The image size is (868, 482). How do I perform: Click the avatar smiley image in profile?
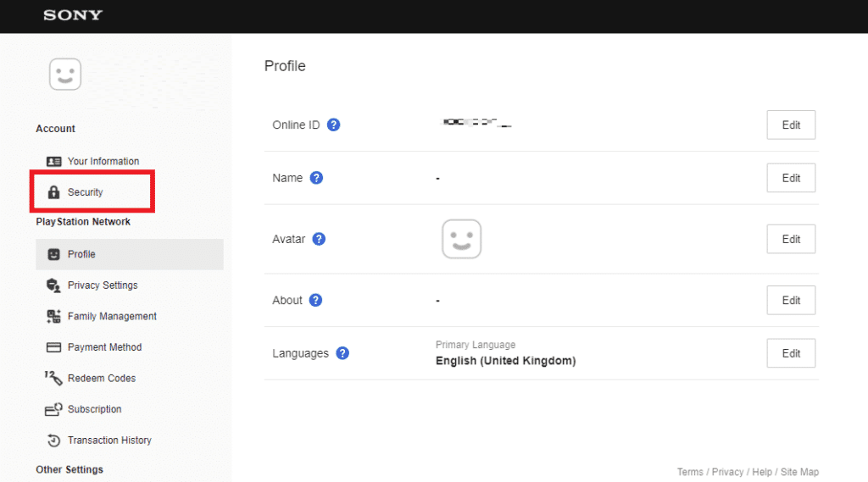pos(461,239)
